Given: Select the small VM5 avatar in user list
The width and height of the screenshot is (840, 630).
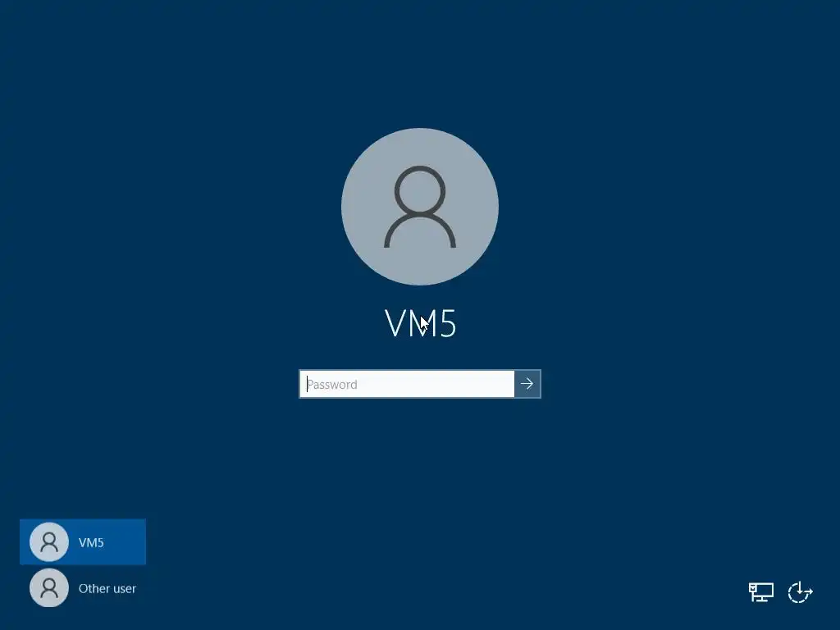Looking at the screenshot, I should (48, 541).
